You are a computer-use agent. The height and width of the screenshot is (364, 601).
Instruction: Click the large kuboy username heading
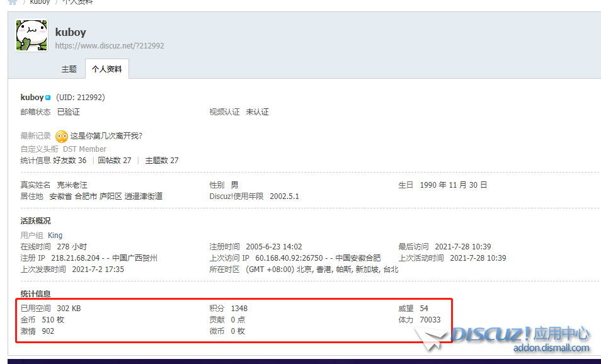click(71, 32)
